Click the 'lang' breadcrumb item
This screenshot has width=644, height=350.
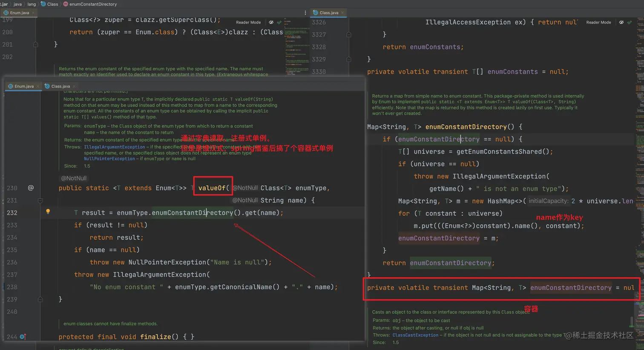click(32, 4)
